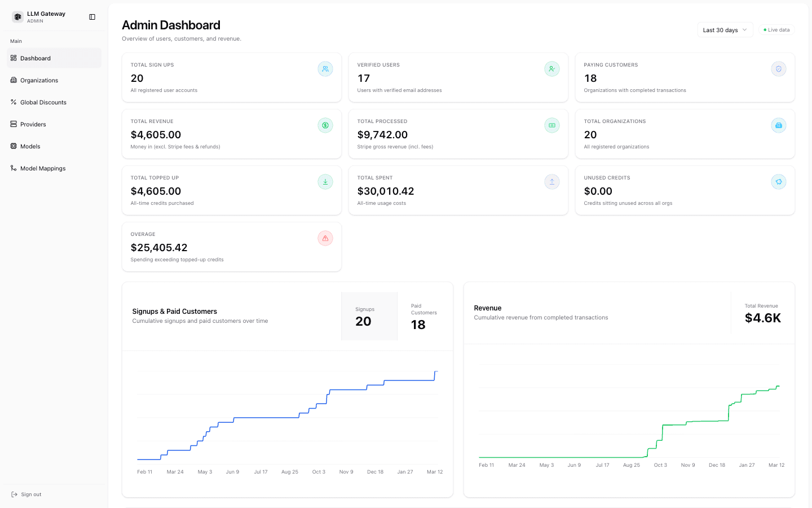This screenshot has width=812, height=508.
Task: Select Dashboard in the sidebar
Action: 36,58
